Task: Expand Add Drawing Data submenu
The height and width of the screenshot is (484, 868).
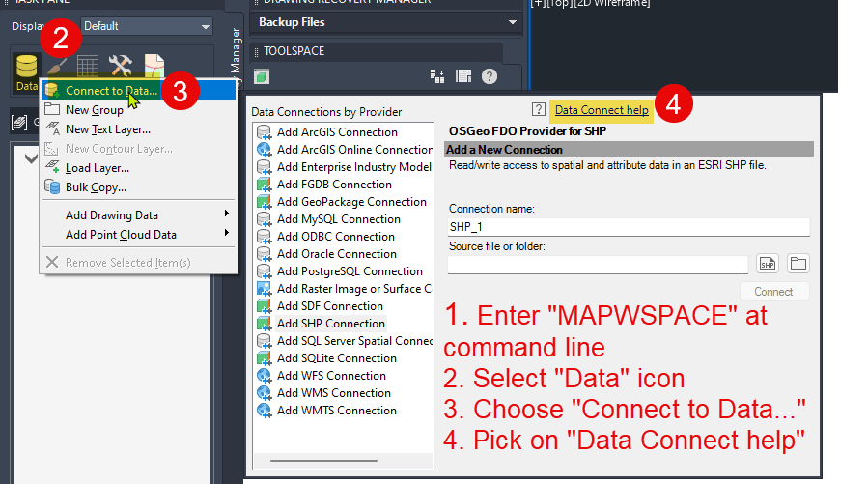Action: (138, 214)
